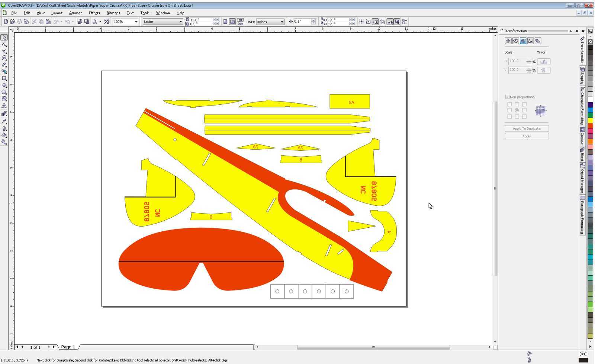Expand the Application launcher dropdown arrow
Screen dimensions: 595x364
point(100,22)
